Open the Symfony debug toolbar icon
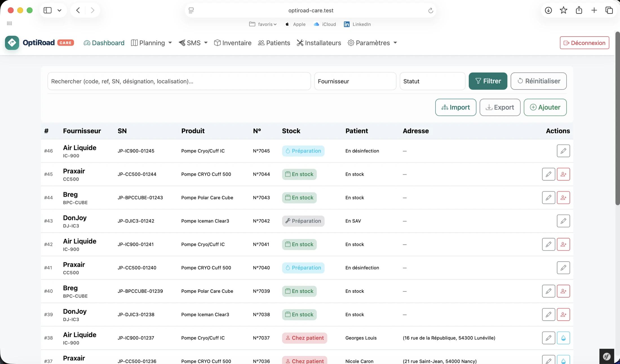 point(606,356)
